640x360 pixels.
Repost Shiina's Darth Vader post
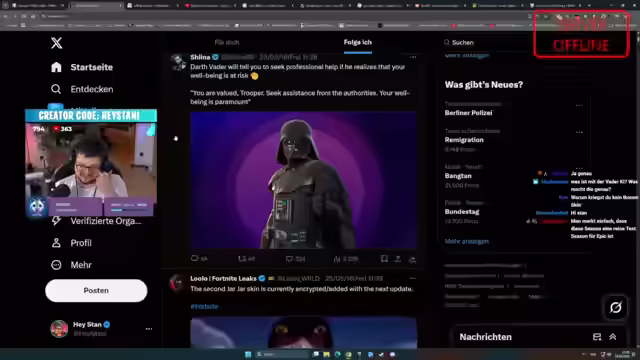(242, 258)
